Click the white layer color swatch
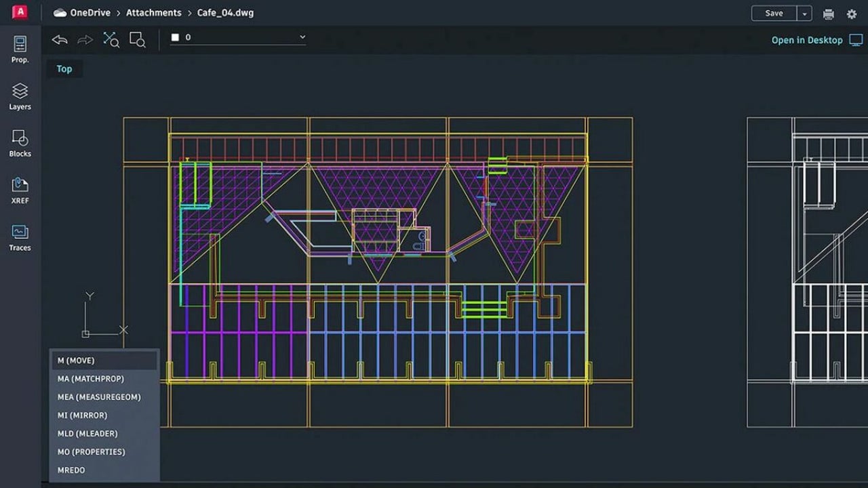The height and width of the screenshot is (488, 868). point(174,37)
